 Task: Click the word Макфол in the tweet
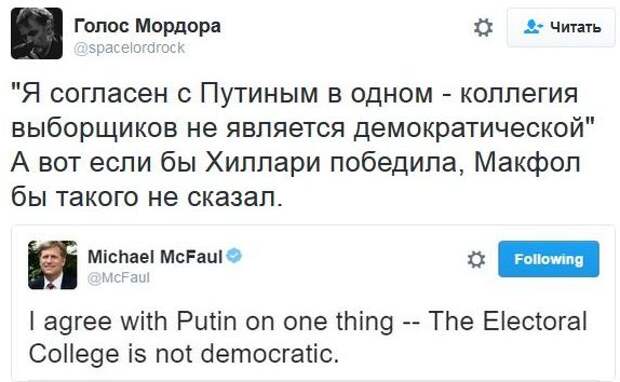(x=527, y=163)
